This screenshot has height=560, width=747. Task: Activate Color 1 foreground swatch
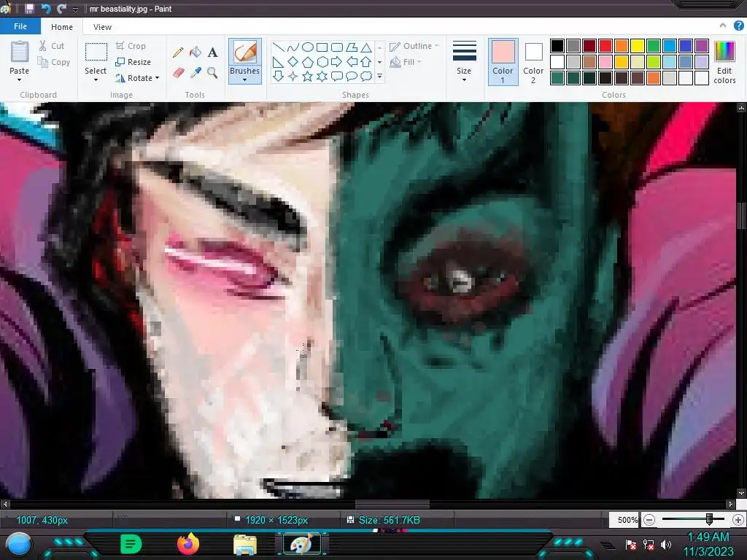tap(503, 63)
